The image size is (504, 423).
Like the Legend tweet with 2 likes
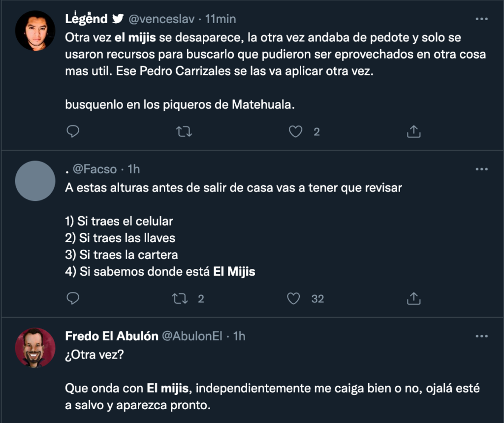coord(294,131)
